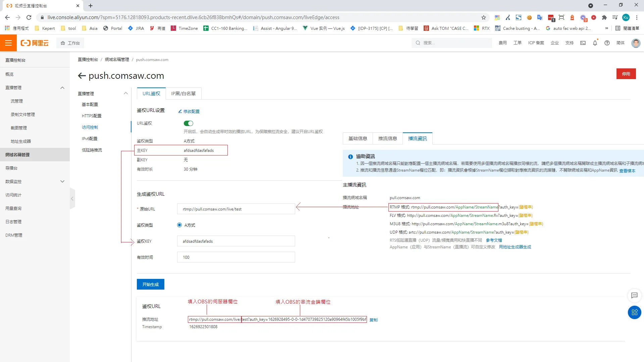Open the orange hamburger menu

point(8,43)
